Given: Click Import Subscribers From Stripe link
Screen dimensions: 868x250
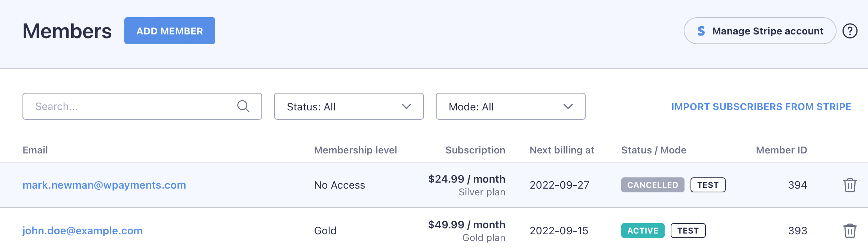Looking at the screenshot, I should 761,107.
